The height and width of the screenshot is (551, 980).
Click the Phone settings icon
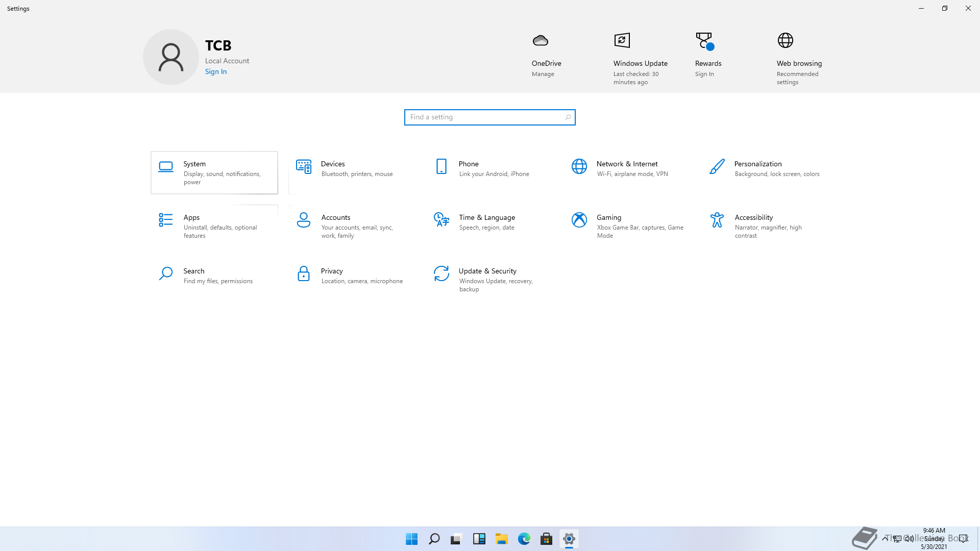441,166
